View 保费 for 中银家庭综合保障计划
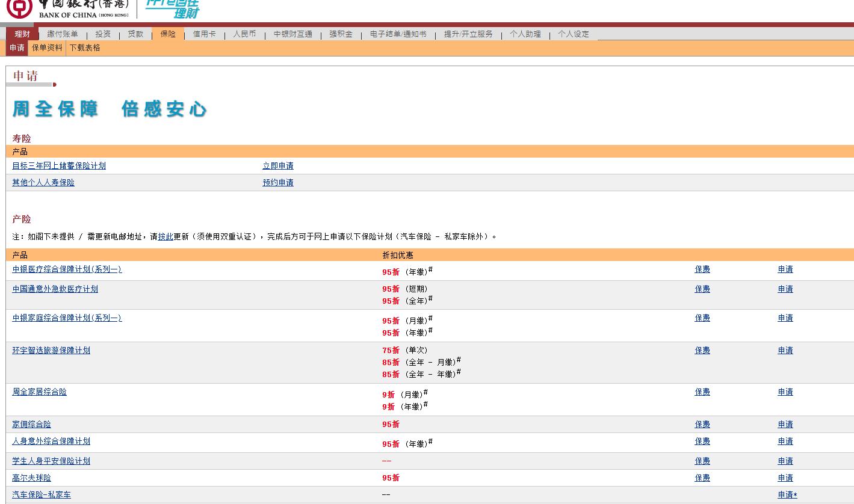Viewport: 854px width, 504px height. coord(702,318)
